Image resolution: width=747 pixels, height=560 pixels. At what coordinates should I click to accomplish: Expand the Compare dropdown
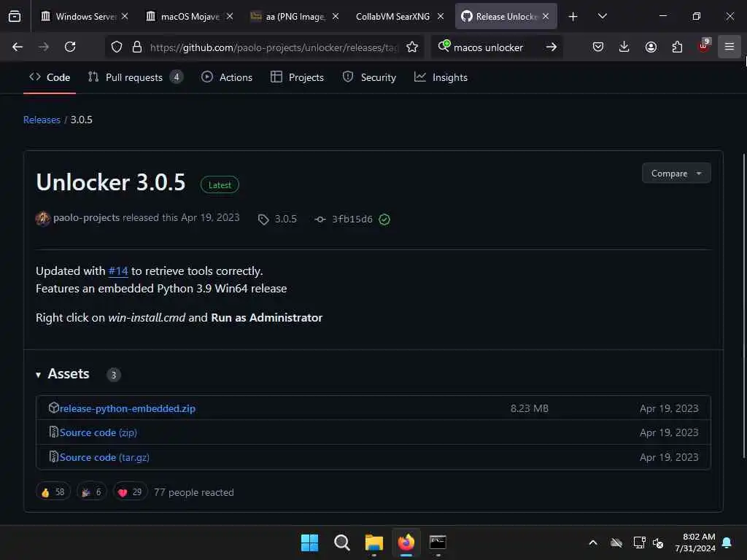[676, 174]
